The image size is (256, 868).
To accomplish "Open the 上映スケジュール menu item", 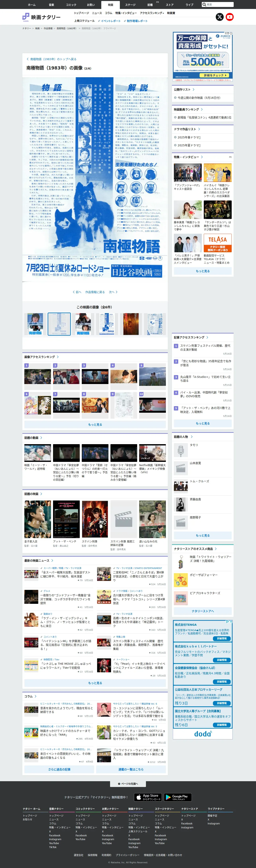I will coord(84,21).
